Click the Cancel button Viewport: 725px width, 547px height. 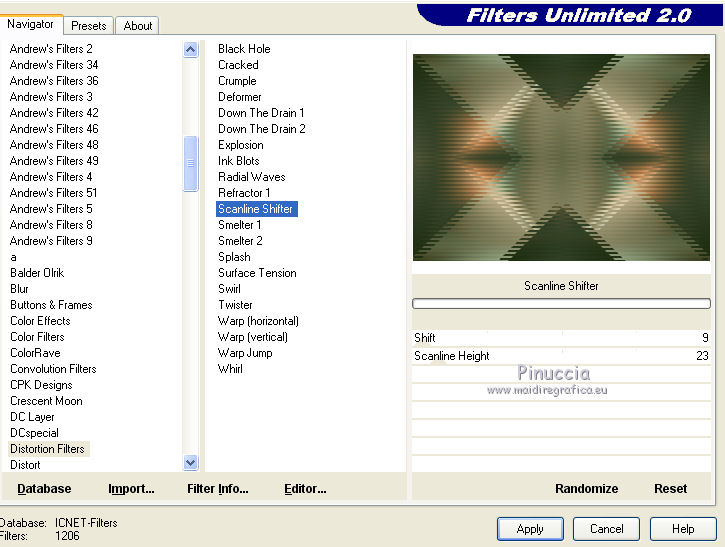pyautogui.click(x=606, y=529)
